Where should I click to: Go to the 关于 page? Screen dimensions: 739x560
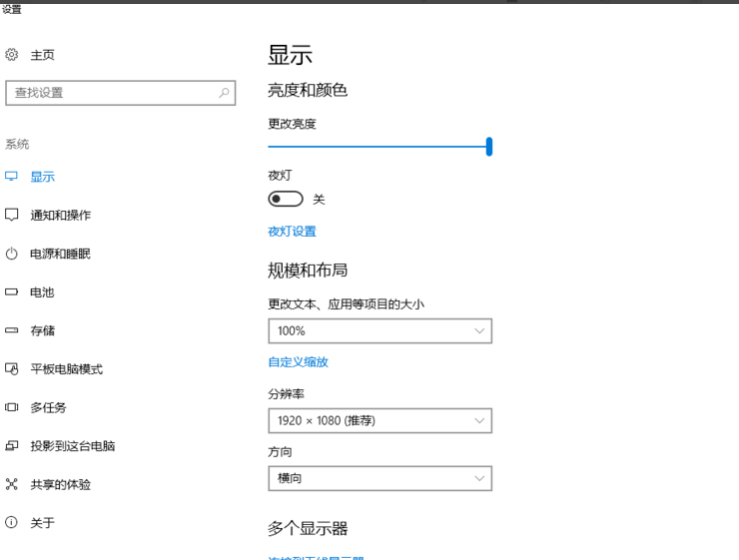[42, 523]
